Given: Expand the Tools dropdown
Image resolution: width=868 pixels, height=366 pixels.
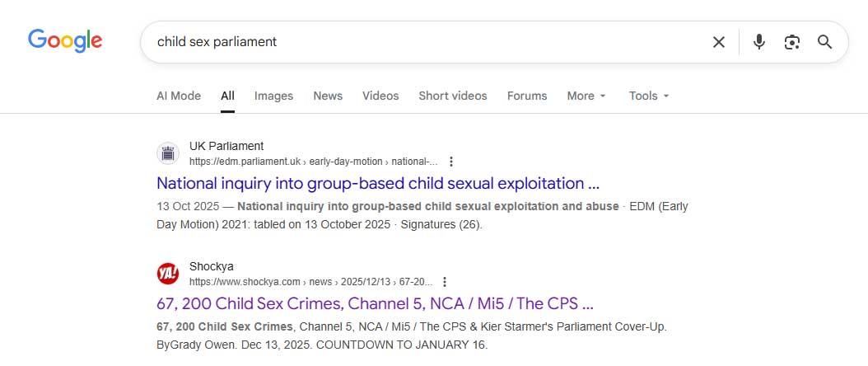Looking at the screenshot, I should [x=649, y=96].
